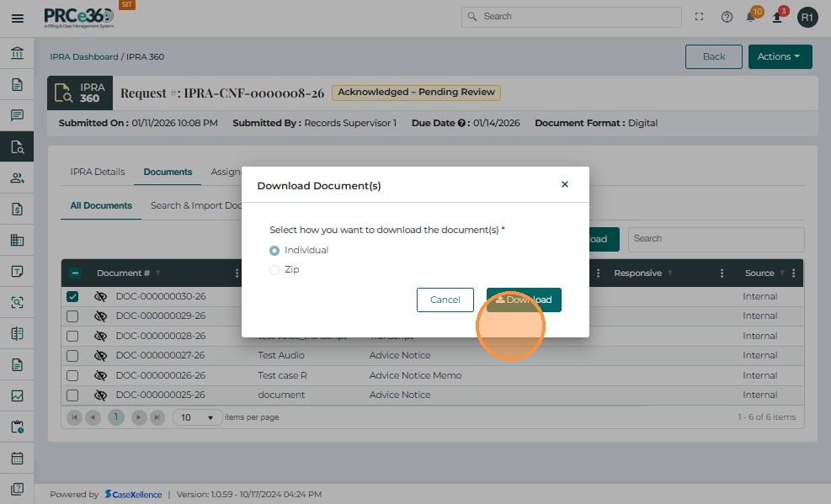This screenshot has height=504, width=831.
Task: Open the calendar sidebar icon
Action: pos(17,458)
